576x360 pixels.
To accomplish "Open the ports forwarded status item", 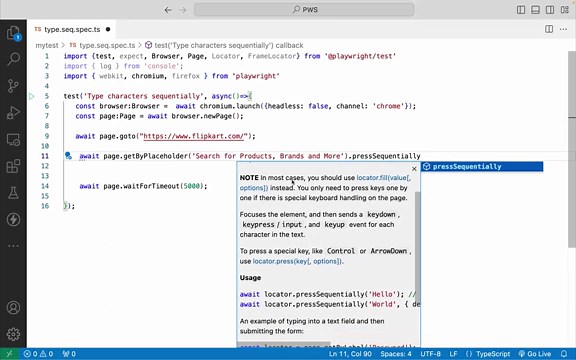I will coord(69,354).
